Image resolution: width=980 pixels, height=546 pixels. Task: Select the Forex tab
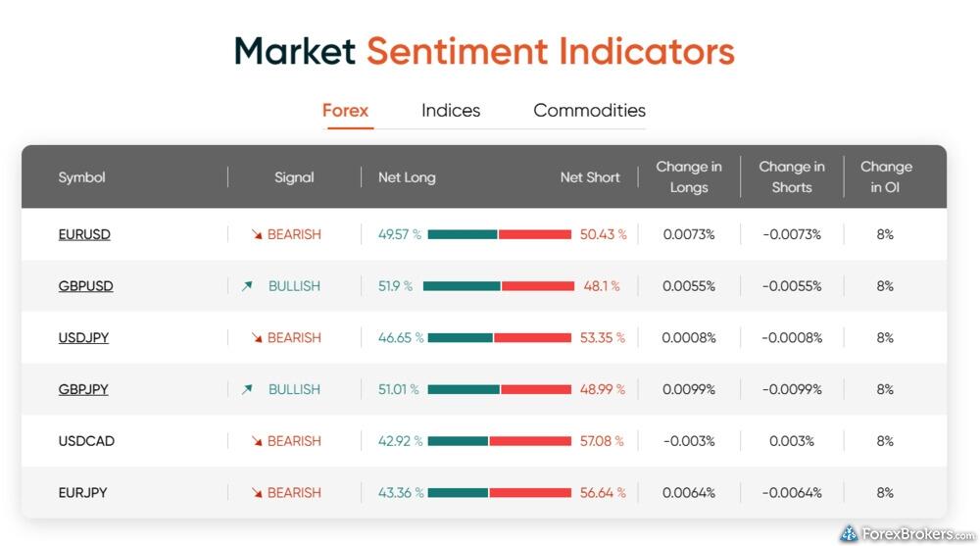pyautogui.click(x=345, y=111)
